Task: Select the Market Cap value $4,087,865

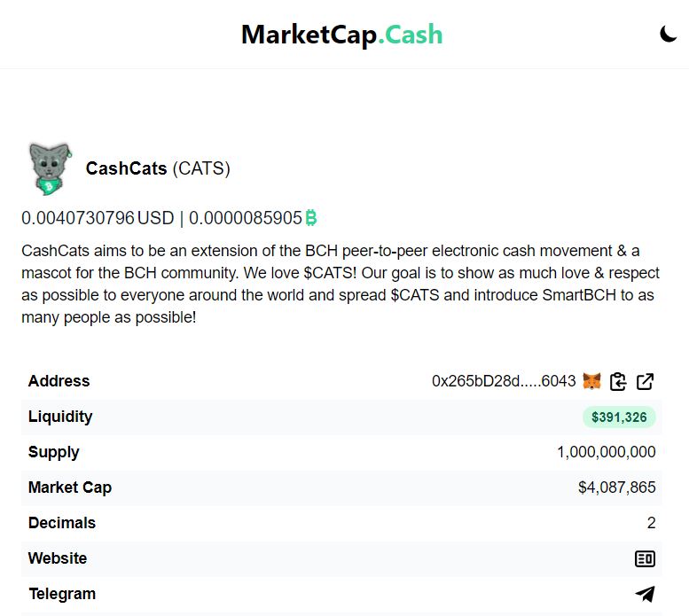Action: [617, 487]
